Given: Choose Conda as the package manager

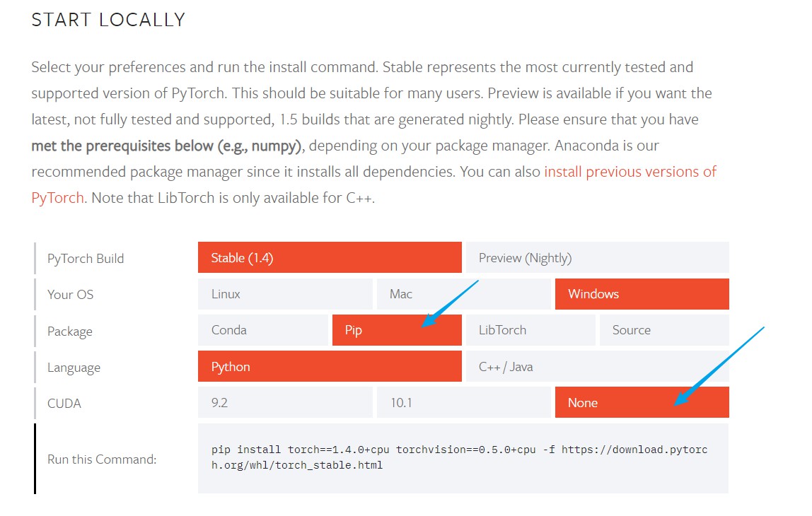Looking at the screenshot, I should click(x=262, y=330).
